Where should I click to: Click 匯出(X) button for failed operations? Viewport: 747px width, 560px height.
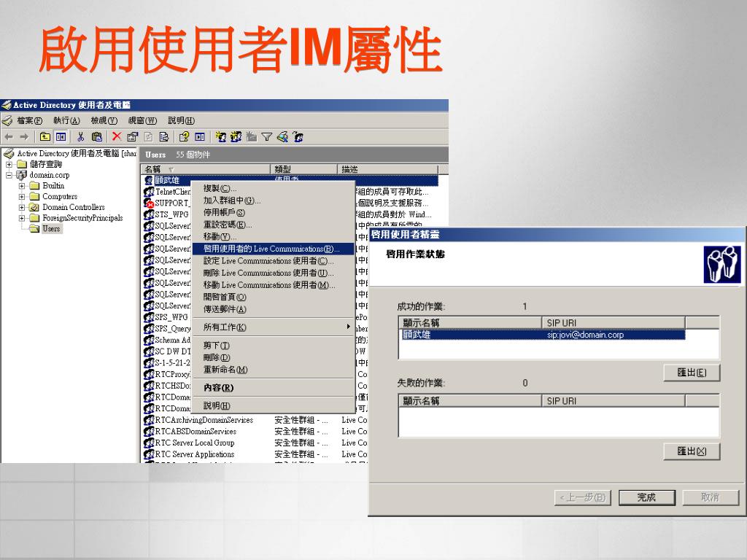pyautogui.click(x=692, y=451)
